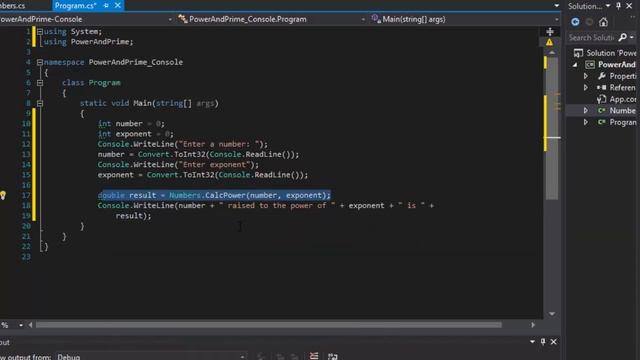
Task: Open the PowerAndPrime-Console project dropdown
Action: click(170, 19)
